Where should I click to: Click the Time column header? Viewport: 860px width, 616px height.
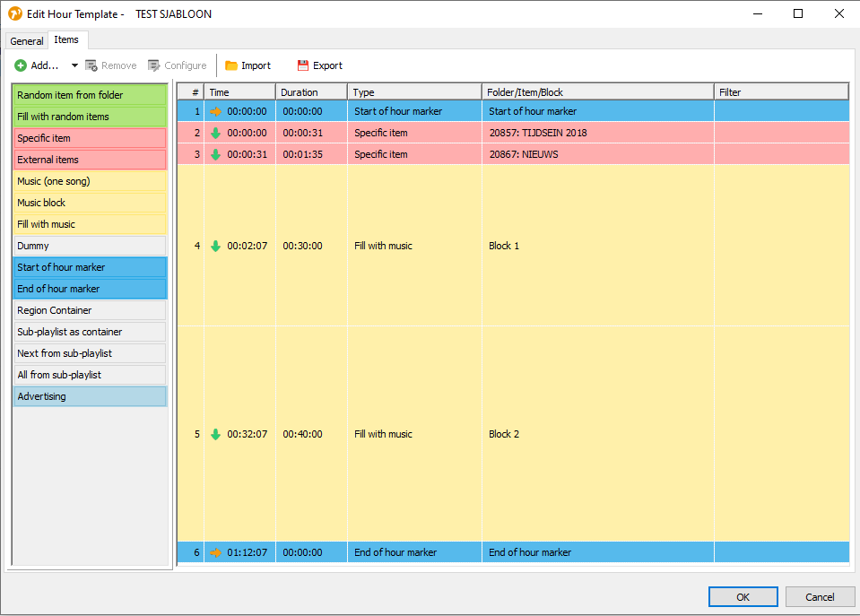(239, 92)
